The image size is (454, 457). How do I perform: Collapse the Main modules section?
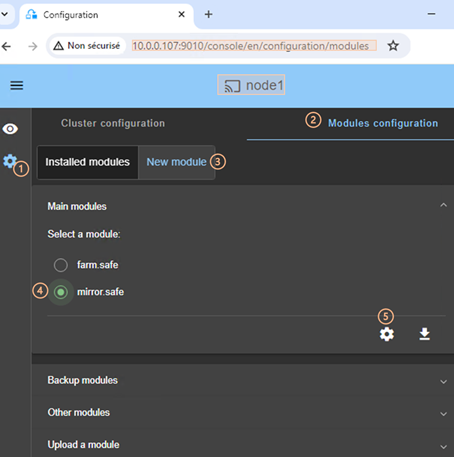pyautogui.click(x=443, y=205)
